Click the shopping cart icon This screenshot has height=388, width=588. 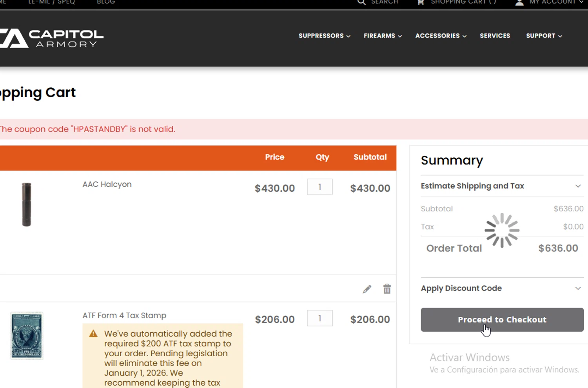point(421,2)
